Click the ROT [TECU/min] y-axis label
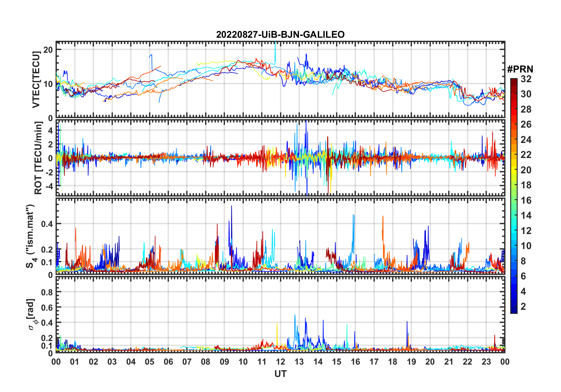Screen dimensions: 561x392 38,158
